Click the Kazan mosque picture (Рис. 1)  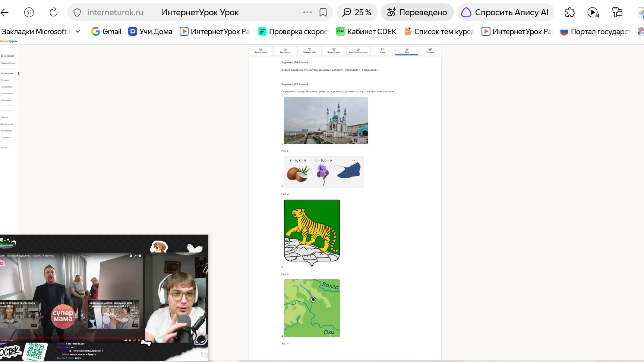click(x=326, y=121)
